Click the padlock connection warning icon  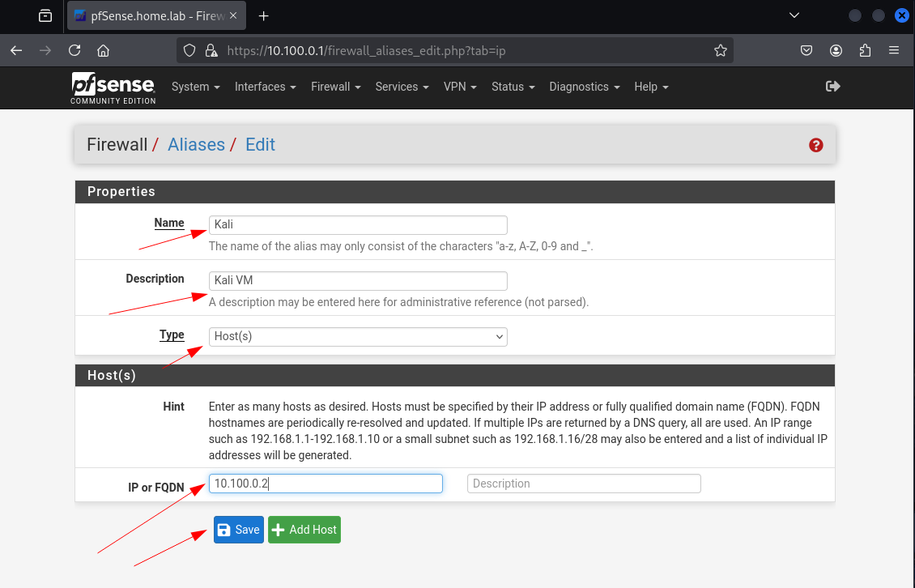coord(211,51)
